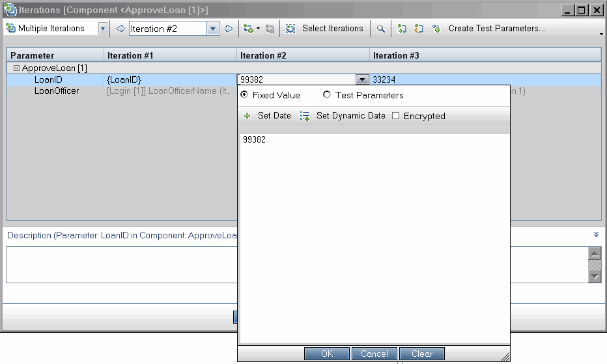607x364 pixels.
Task: Collapse the ApproveLoan [1] tree node
Action: (16, 68)
